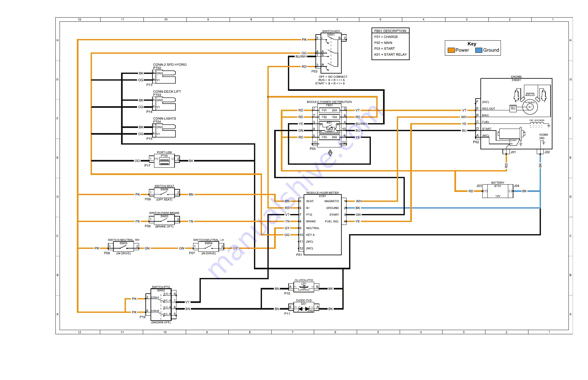
Task: Select the PT05 USB port symbol
Action: (164, 161)
